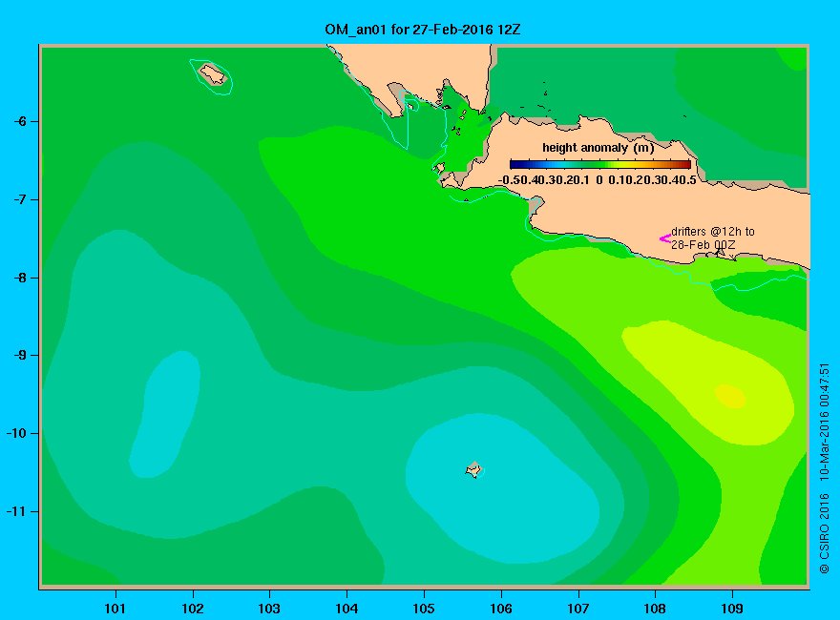Click the longitude label 106
This screenshot has width=840, height=620.
point(501,609)
